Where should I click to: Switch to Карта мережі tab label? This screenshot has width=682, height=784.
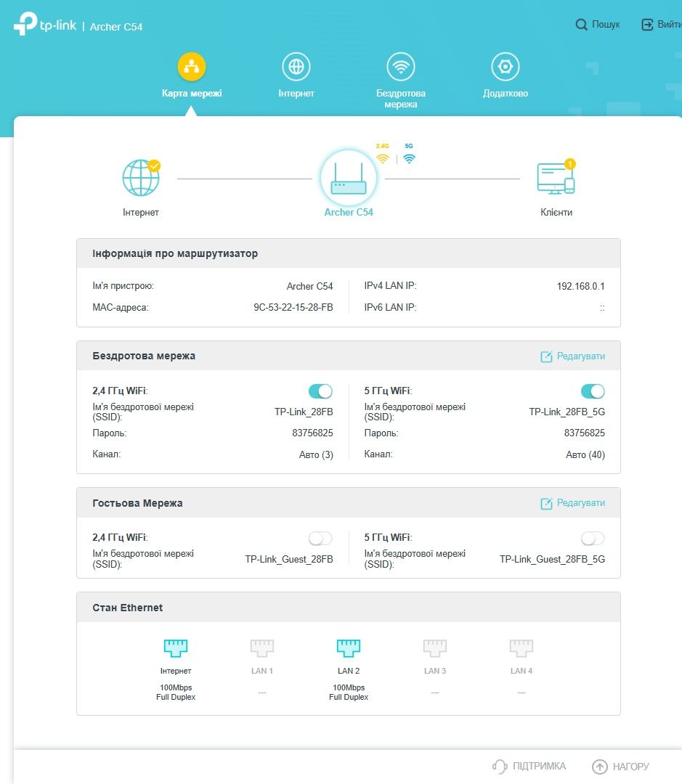click(x=192, y=94)
